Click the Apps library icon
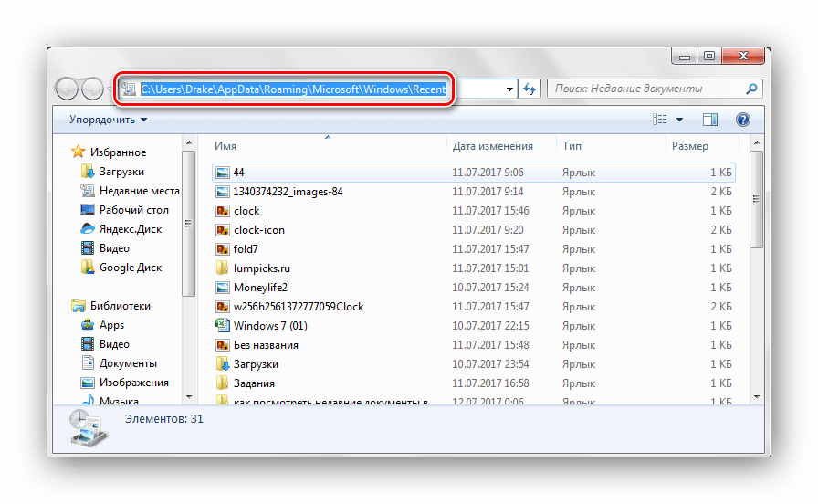 [87, 324]
